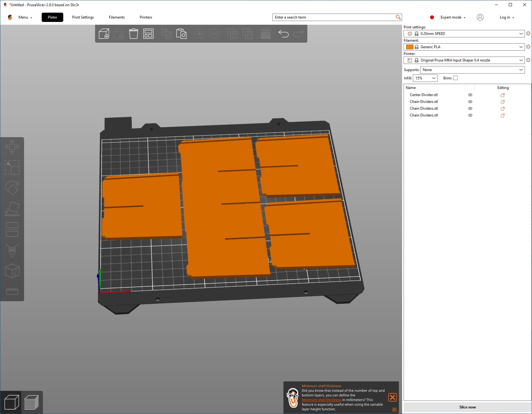Open the Supports dropdown
This screenshot has height=414, width=532.
472,70
